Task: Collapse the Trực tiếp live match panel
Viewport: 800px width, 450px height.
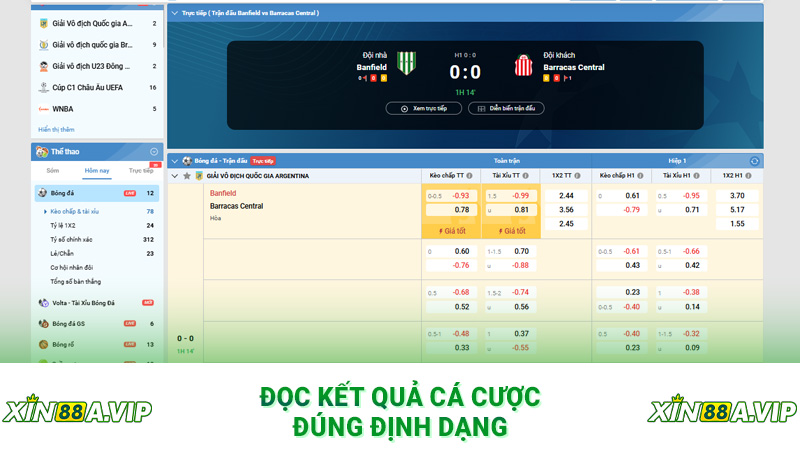Action: click(175, 15)
